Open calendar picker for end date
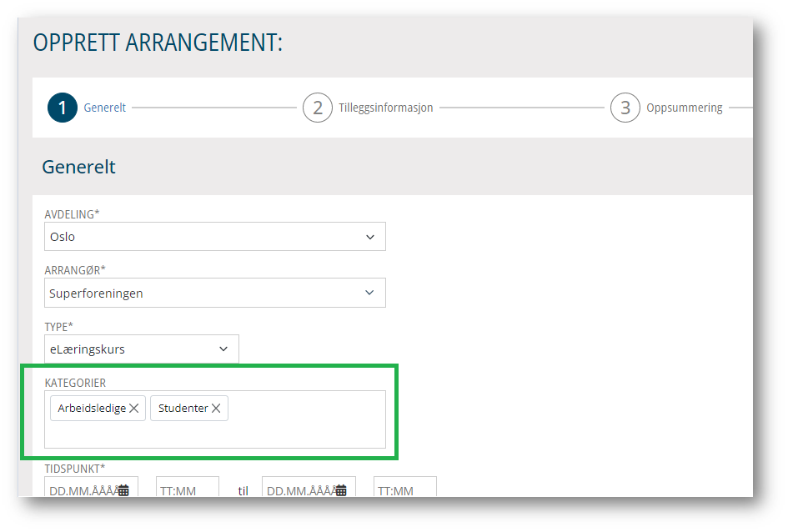Image resolution: width=788 pixels, height=532 pixels. pyautogui.click(x=341, y=489)
